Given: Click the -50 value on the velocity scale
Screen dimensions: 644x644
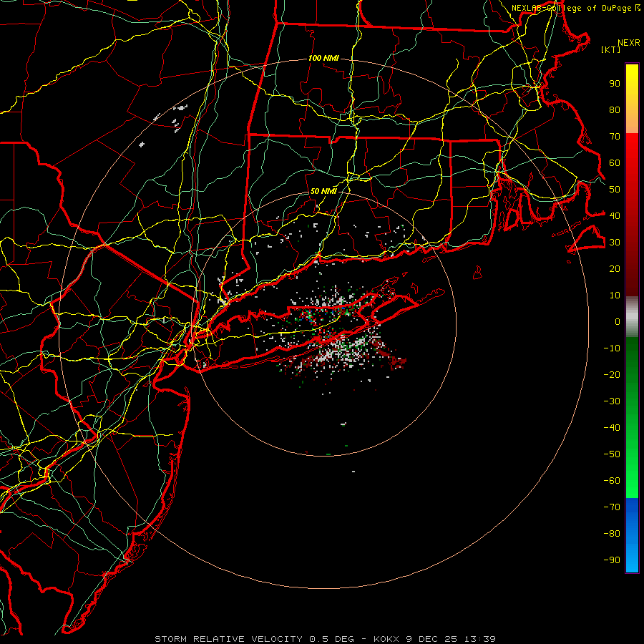Looking at the screenshot, I should click(x=612, y=454).
